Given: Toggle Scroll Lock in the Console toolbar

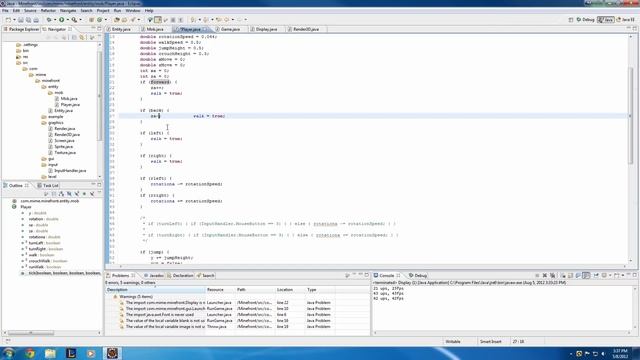Looking at the screenshot, I should (571, 276).
